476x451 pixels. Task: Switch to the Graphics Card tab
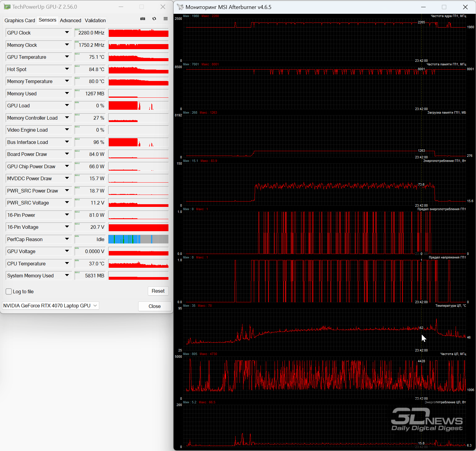click(x=20, y=20)
